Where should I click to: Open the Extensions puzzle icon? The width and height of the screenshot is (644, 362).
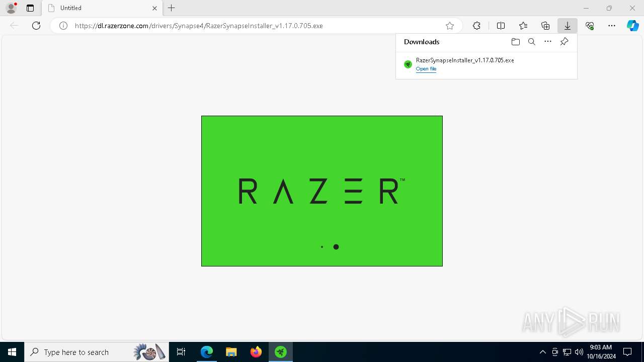click(476, 26)
